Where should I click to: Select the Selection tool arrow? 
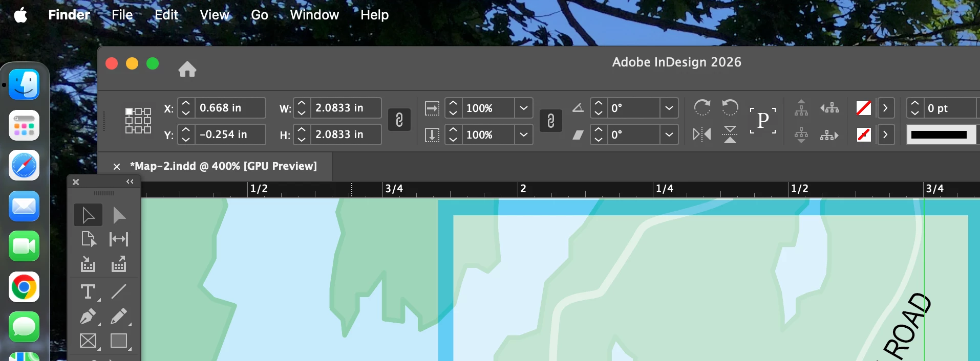pos(88,215)
